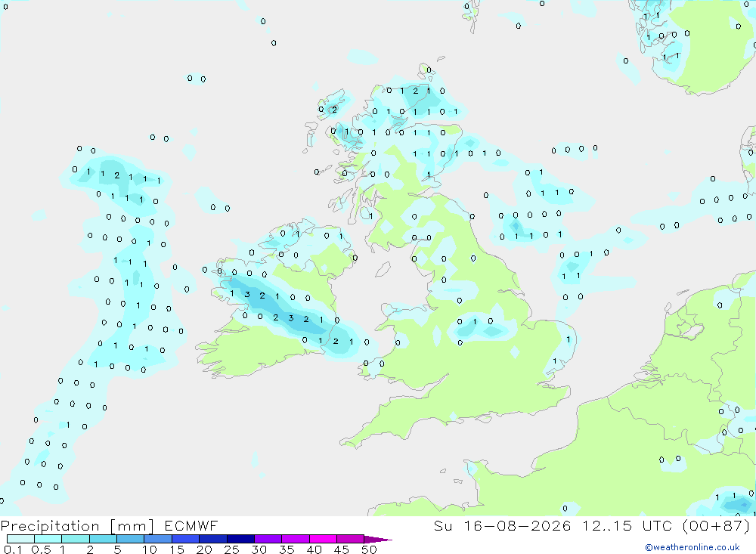Click the '40' legend scale label
This screenshot has height=554, width=756.
tap(314, 549)
